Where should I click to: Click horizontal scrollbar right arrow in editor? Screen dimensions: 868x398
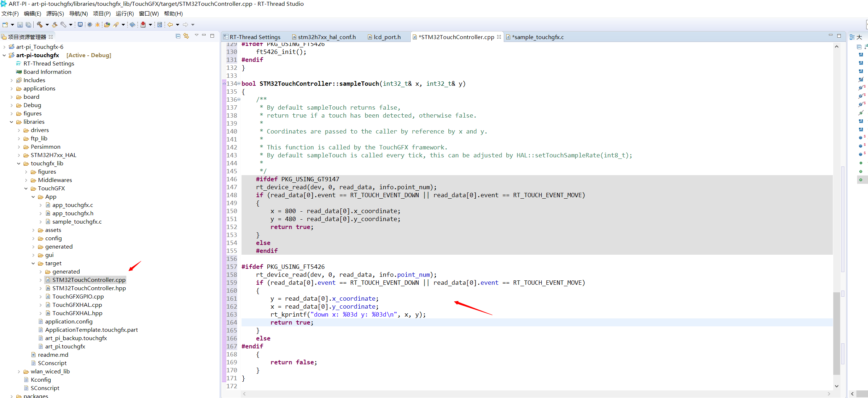[x=829, y=394]
